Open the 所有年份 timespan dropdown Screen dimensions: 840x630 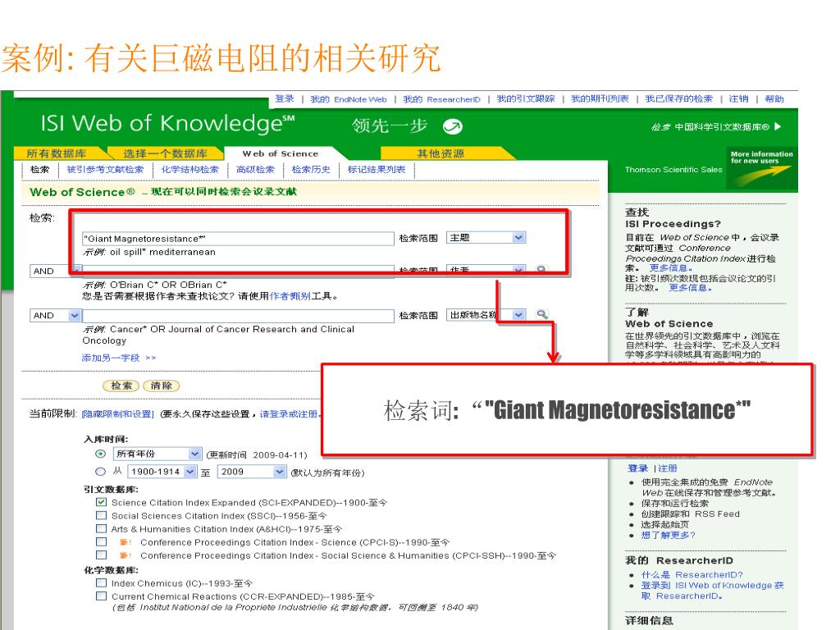tap(157, 454)
